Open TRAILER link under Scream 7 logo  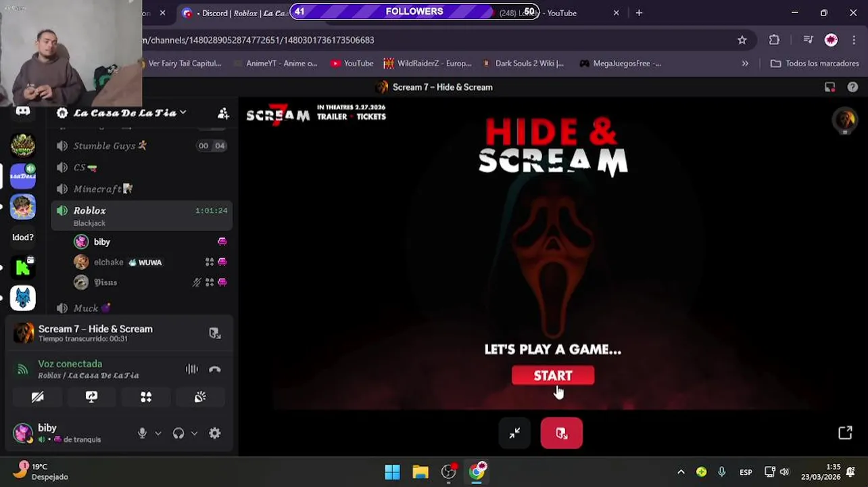333,116
